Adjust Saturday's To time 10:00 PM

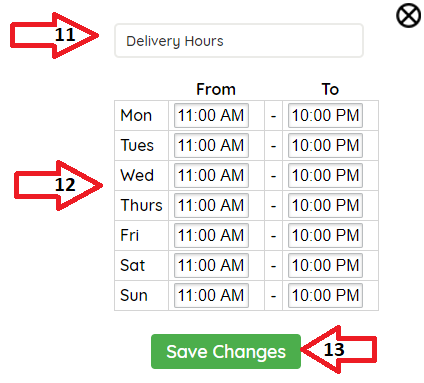[325, 265]
